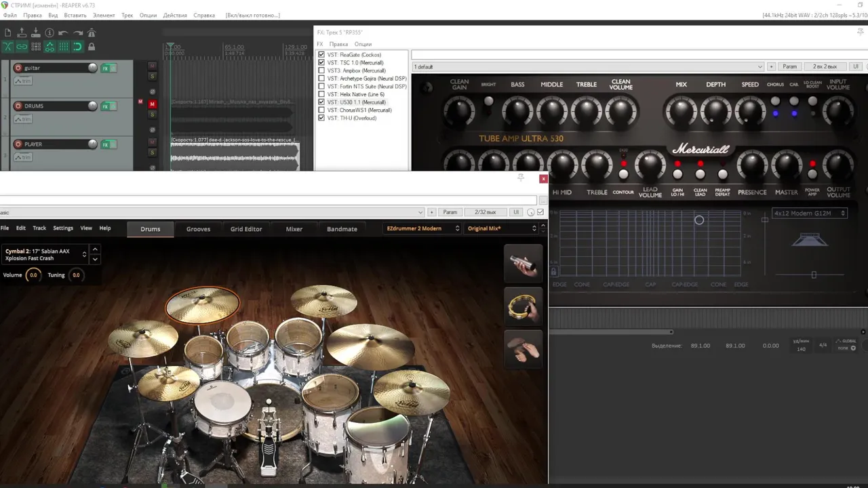Toggle GAIN LO/HI switch on the amp
This screenshot has height=488, width=868.
677,174
